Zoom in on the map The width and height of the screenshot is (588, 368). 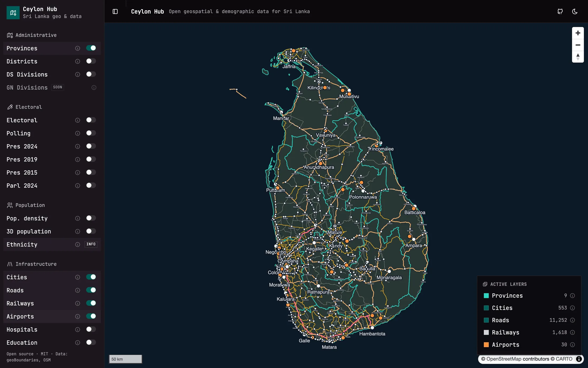pyautogui.click(x=578, y=33)
